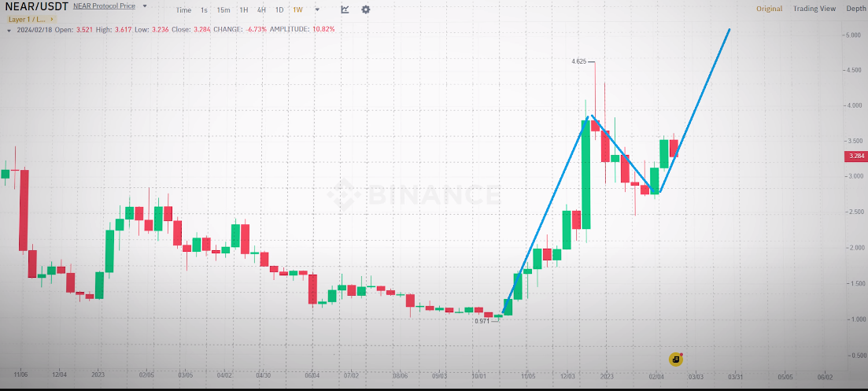
Task: Select the Time interval option
Action: click(184, 10)
